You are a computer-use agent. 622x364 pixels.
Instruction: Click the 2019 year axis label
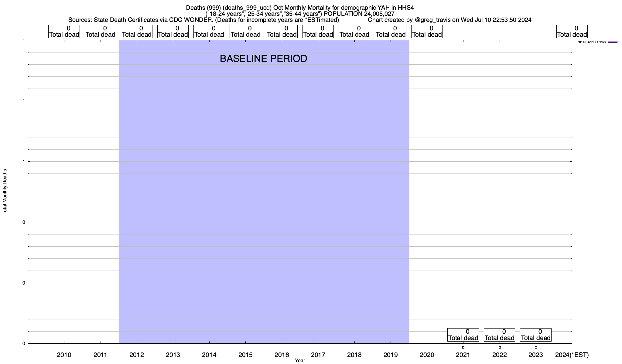coord(391,355)
